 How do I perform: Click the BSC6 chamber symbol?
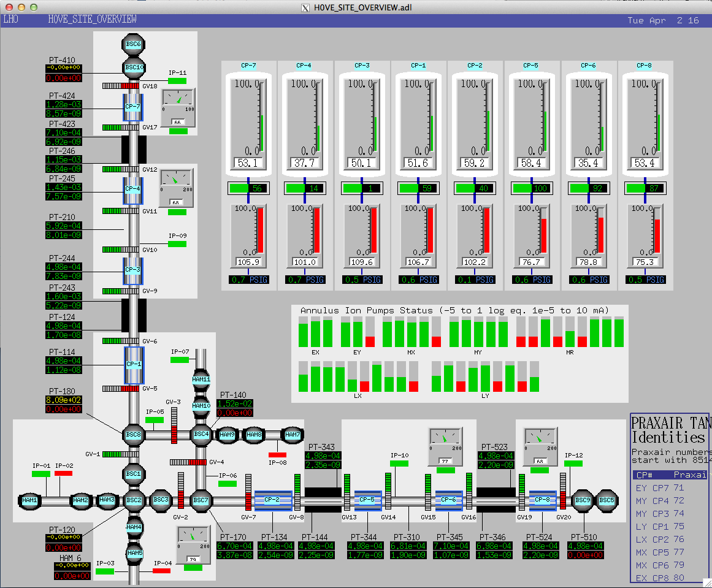click(x=134, y=44)
